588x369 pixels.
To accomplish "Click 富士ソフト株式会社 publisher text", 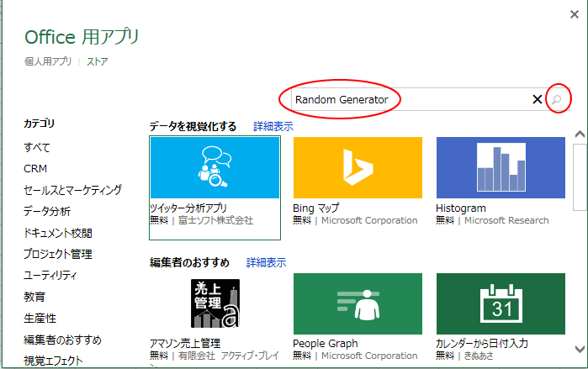I will pos(215,220).
